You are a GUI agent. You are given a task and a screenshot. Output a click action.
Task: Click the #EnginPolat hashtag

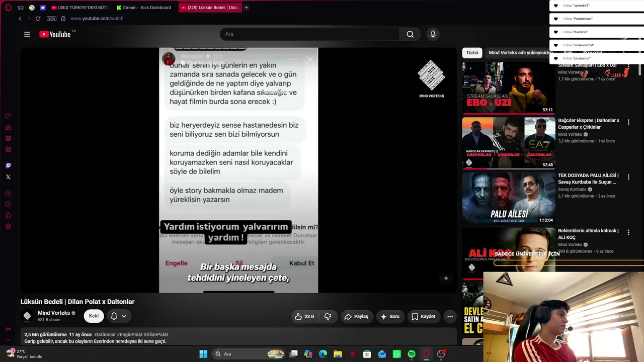[x=130, y=335]
